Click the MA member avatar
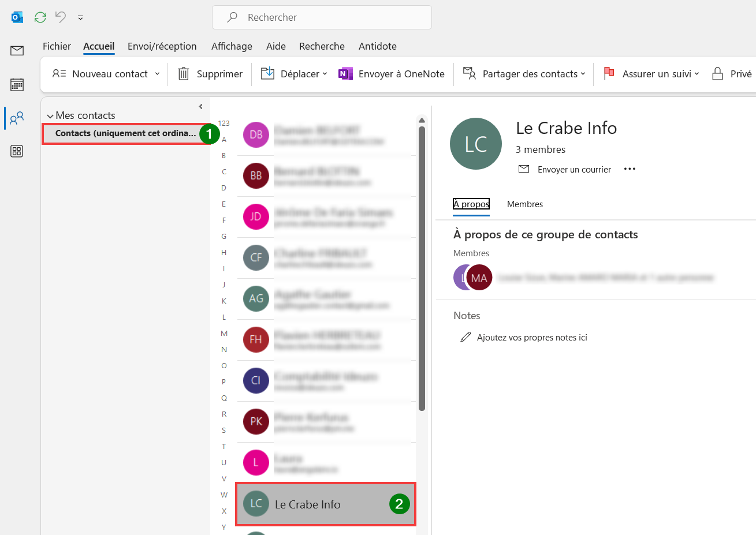 click(x=479, y=278)
